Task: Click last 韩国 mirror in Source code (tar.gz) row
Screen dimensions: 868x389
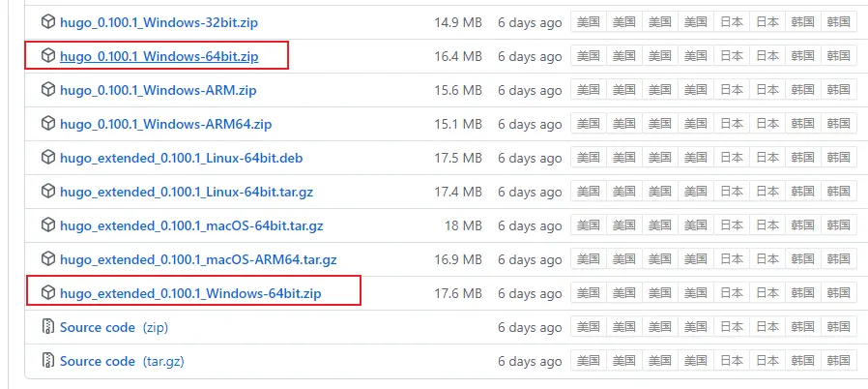Action: [838, 361]
